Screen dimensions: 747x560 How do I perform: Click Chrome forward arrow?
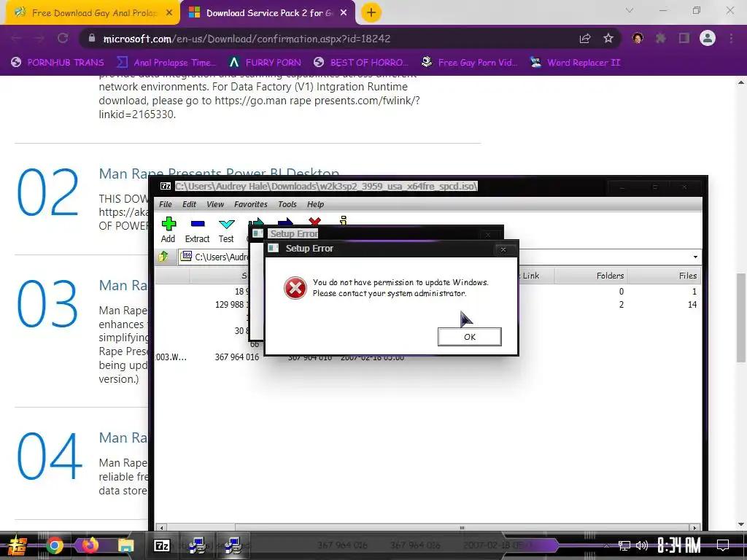click(39, 38)
